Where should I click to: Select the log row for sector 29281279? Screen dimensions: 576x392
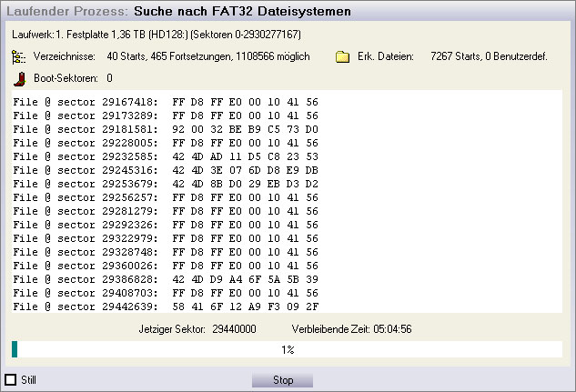[166, 211]
